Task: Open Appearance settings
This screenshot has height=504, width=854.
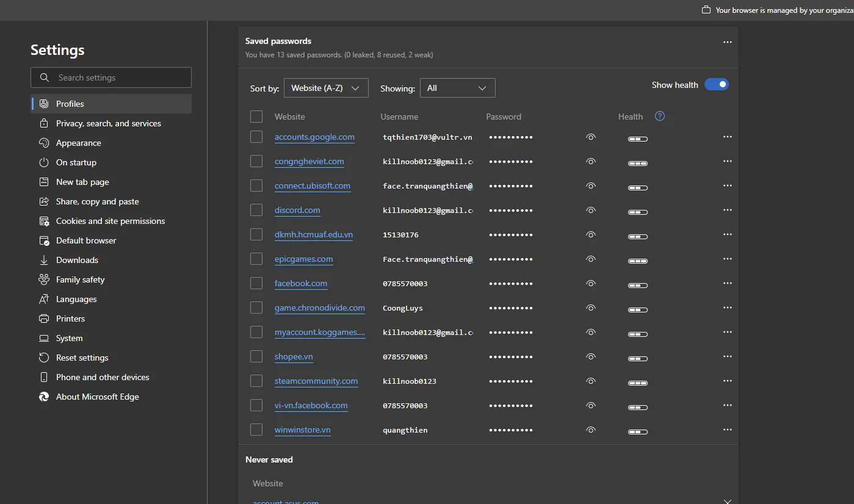Action: click(x=112, y=143)
